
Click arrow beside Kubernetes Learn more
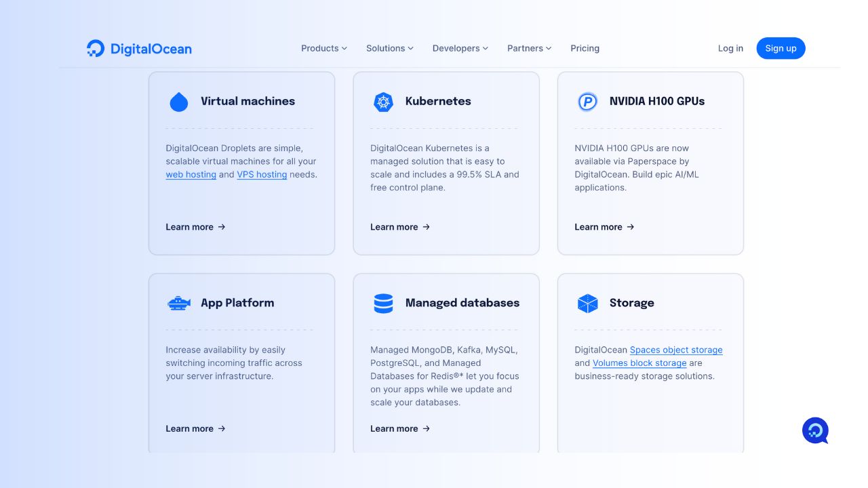tap(426, 227)
